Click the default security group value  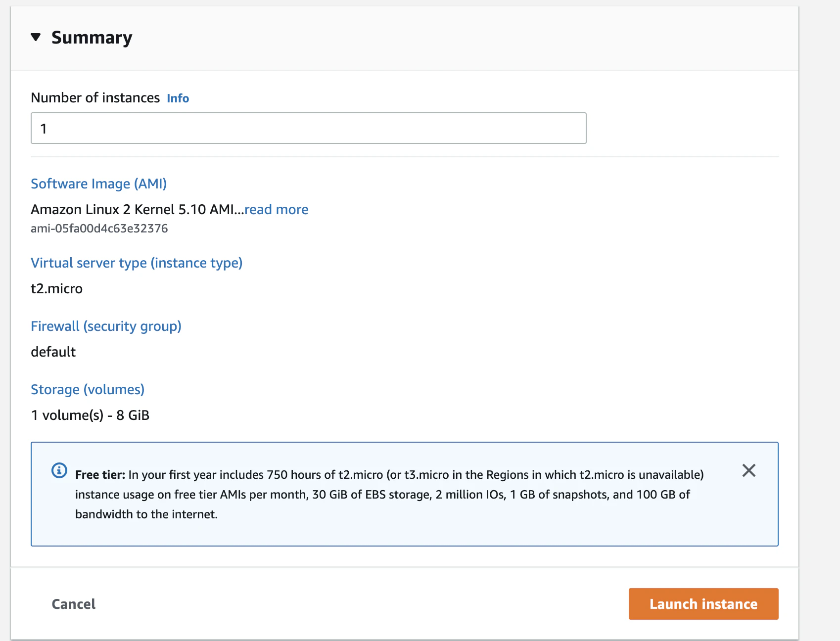[x=53, y=352]
